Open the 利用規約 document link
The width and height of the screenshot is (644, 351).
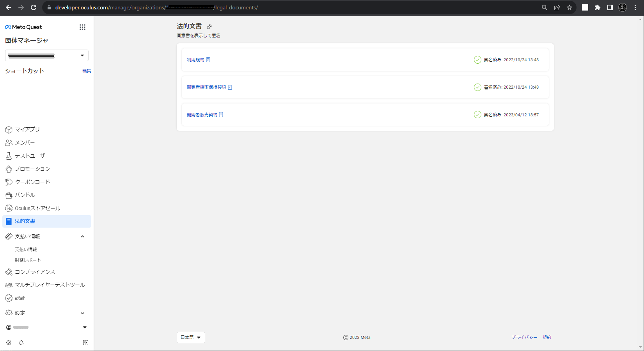195,60
